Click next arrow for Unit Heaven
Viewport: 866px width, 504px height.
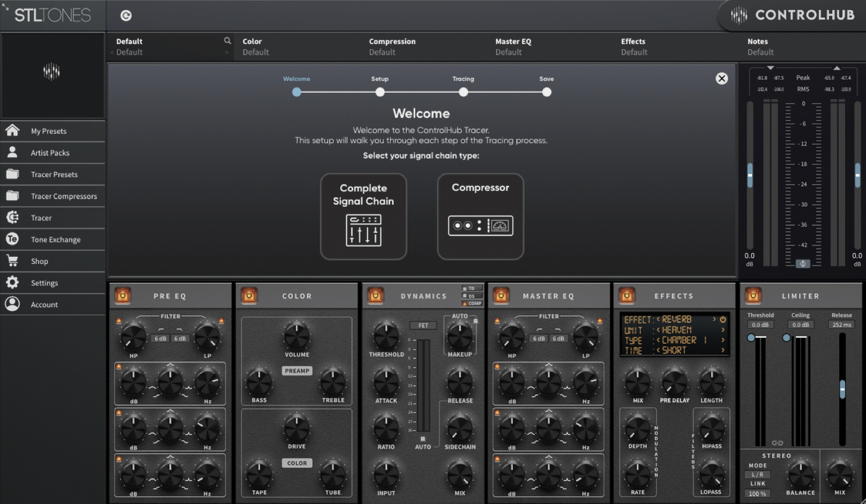tap(723, 330)
